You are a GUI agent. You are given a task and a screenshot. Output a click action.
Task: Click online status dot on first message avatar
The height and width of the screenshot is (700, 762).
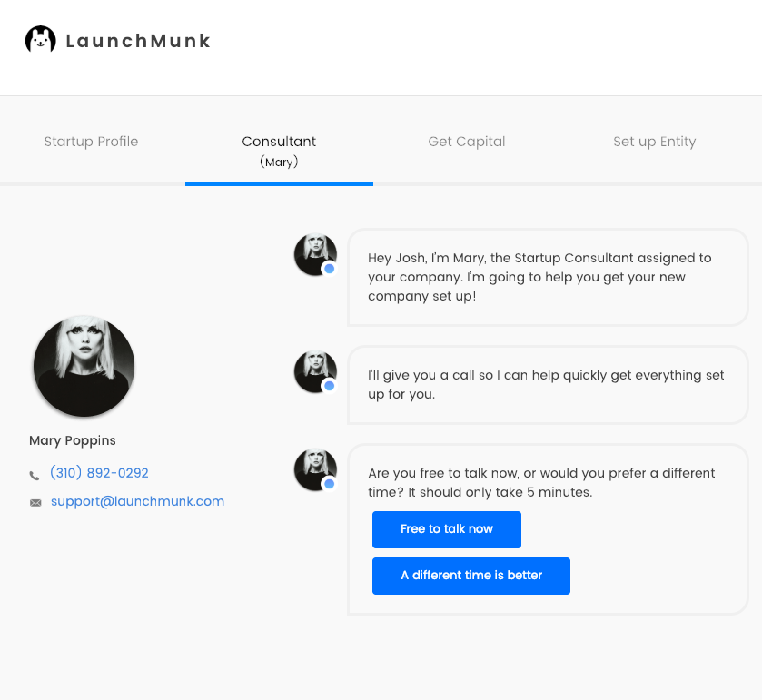click(x=329, y=269)
